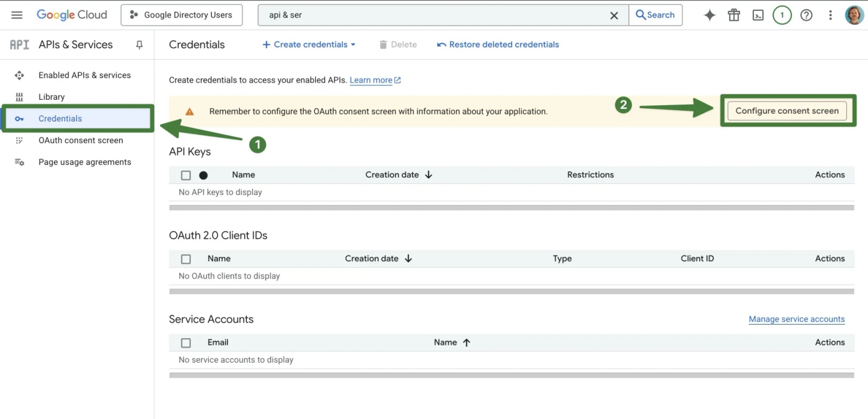Viewport: 868px width, 419px height.
Task: Open Manage service accounts link
Action: pos(796,319)
